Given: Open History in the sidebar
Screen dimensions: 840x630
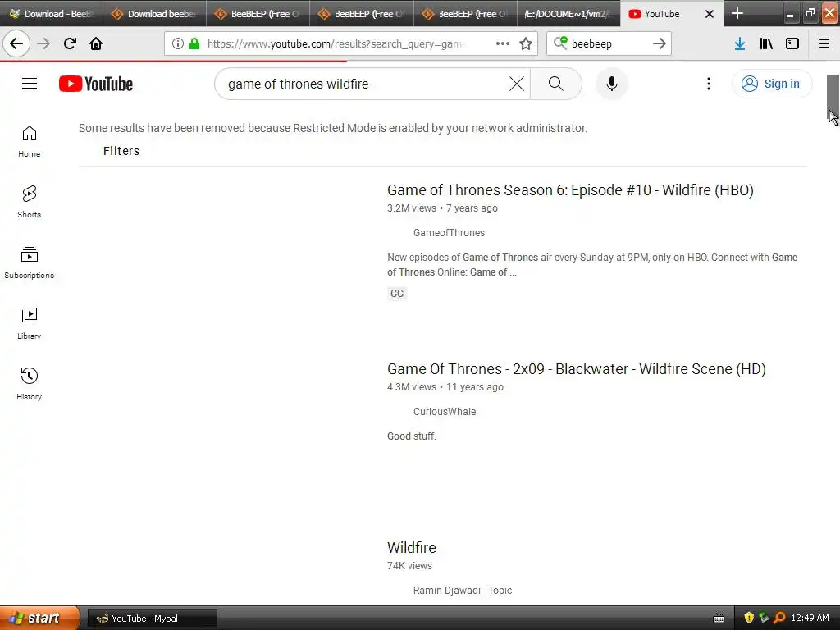Looking at the screenshot, I should (30, 384).
